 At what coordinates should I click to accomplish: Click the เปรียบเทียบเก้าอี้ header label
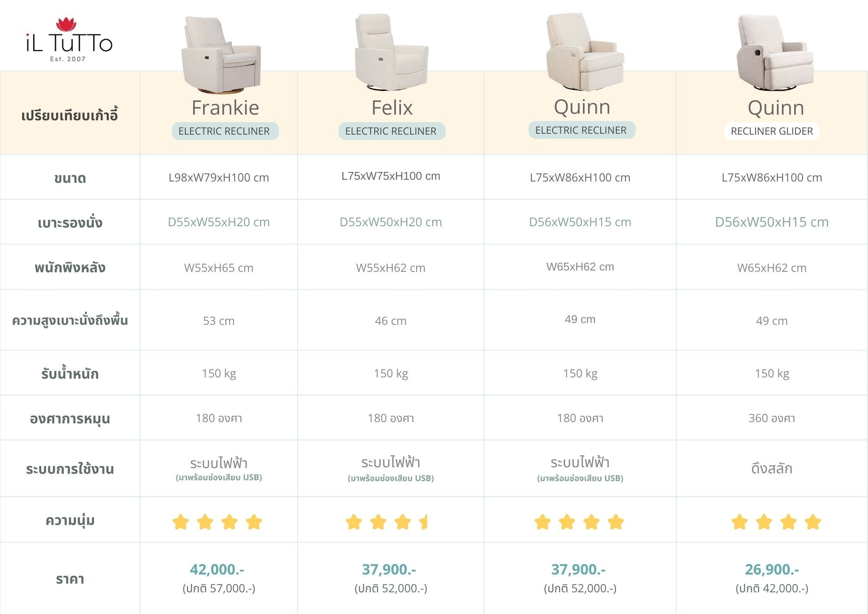click(69, 116)
